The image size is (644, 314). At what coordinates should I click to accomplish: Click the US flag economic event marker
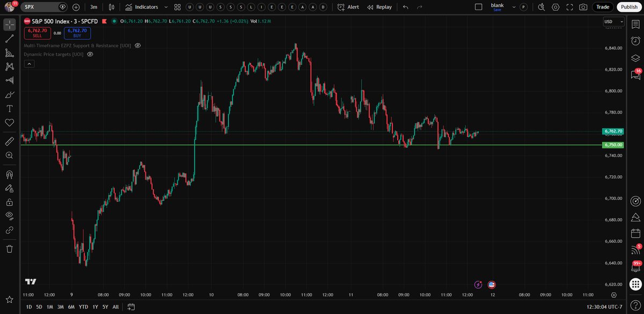(492, 285)
